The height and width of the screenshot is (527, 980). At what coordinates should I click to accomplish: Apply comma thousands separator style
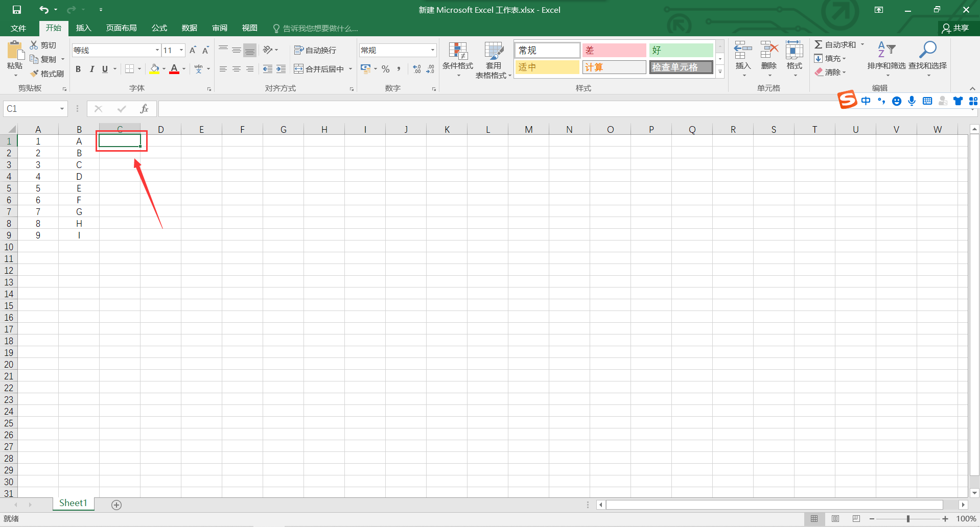coord(399,69)
